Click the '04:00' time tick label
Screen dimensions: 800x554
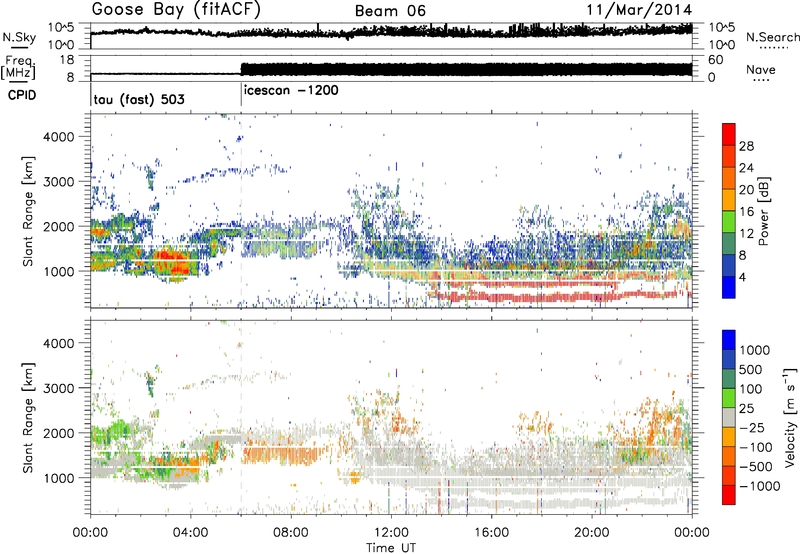191,533
